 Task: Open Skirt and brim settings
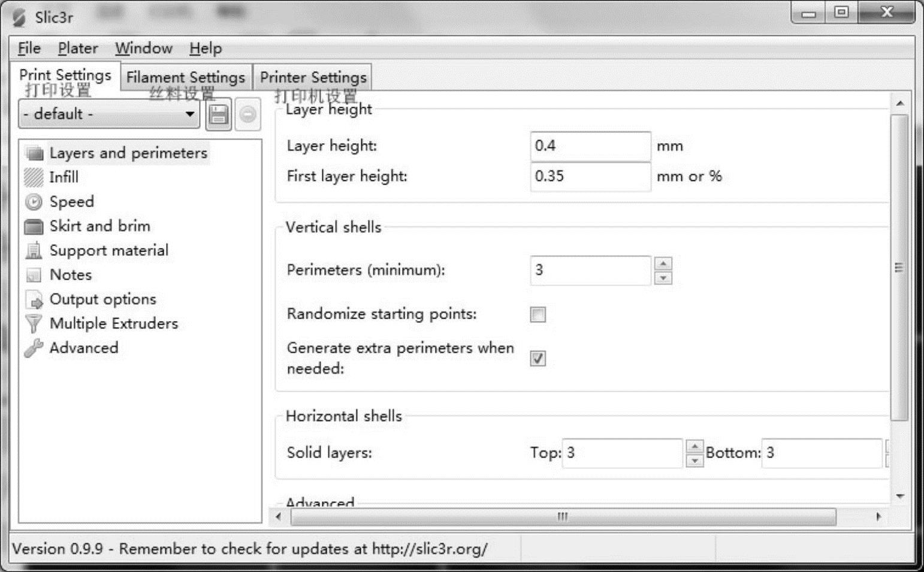(100, 226)
